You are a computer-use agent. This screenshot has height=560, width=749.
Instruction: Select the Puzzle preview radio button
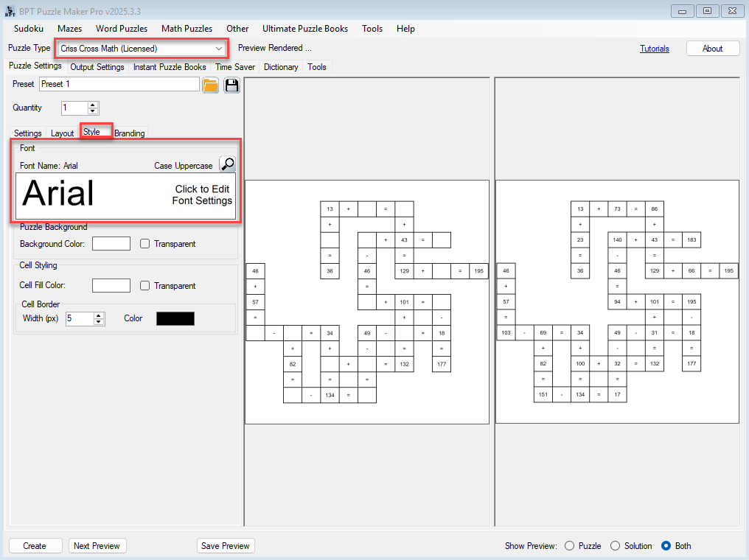pyautogui.click(x=569, y=546)
